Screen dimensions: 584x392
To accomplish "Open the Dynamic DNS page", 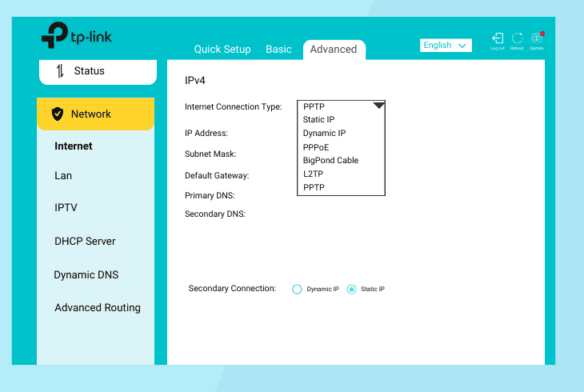I will pos(86,275).
